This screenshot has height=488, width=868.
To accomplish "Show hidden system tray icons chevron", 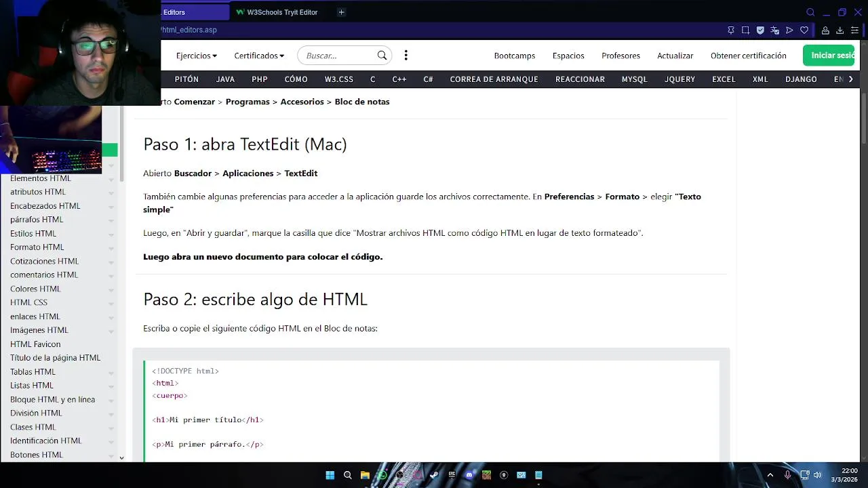I will point(770,475).
